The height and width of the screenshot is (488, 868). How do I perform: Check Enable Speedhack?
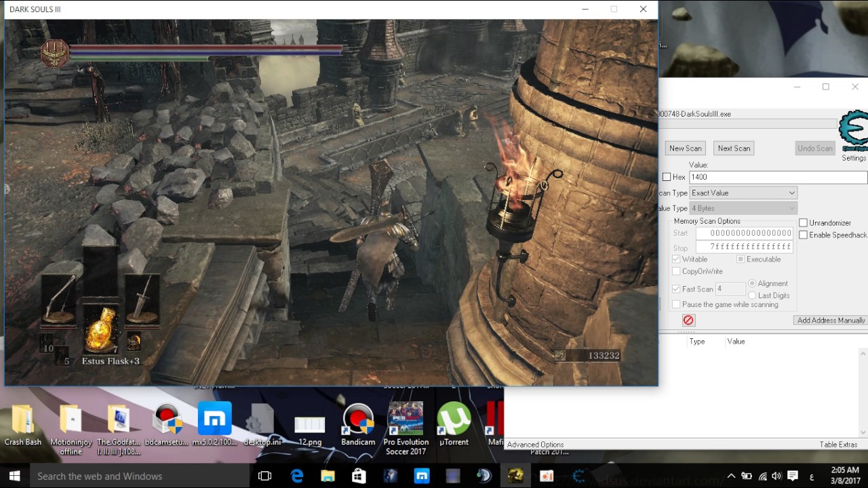tap(803, 235)
